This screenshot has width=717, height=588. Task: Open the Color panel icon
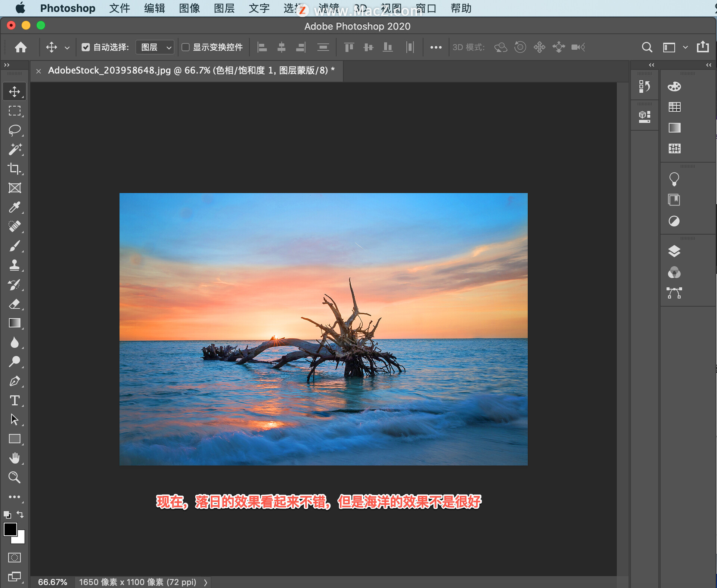[x=674, y=87]
